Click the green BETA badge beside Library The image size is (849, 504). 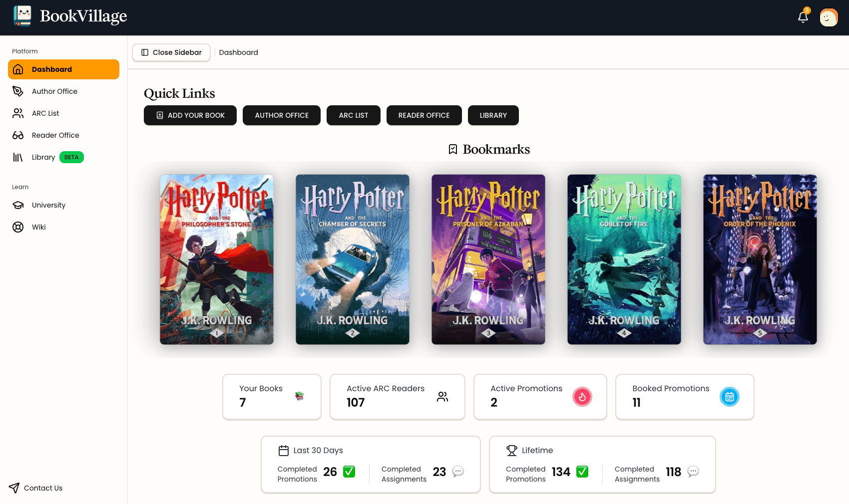click(x=71, y=157)
